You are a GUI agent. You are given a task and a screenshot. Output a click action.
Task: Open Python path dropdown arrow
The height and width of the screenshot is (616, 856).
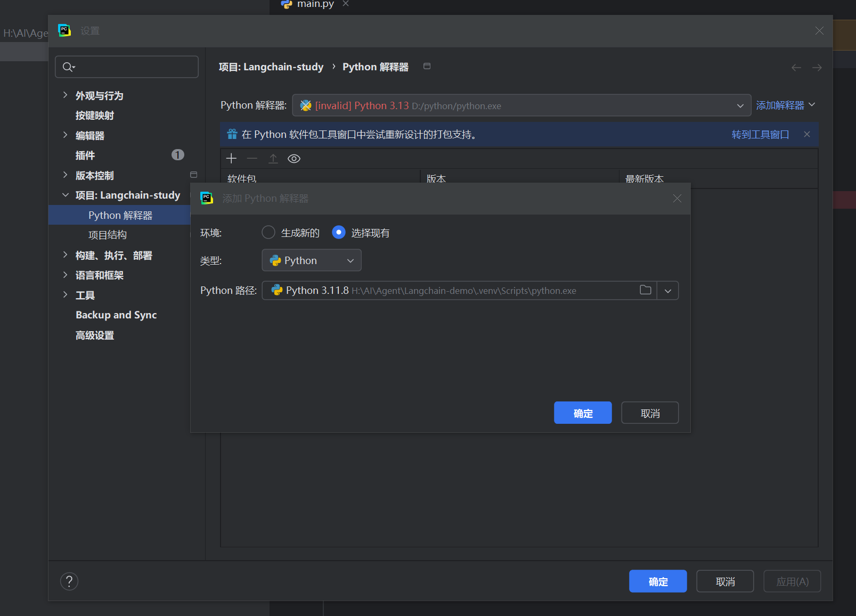668,291
